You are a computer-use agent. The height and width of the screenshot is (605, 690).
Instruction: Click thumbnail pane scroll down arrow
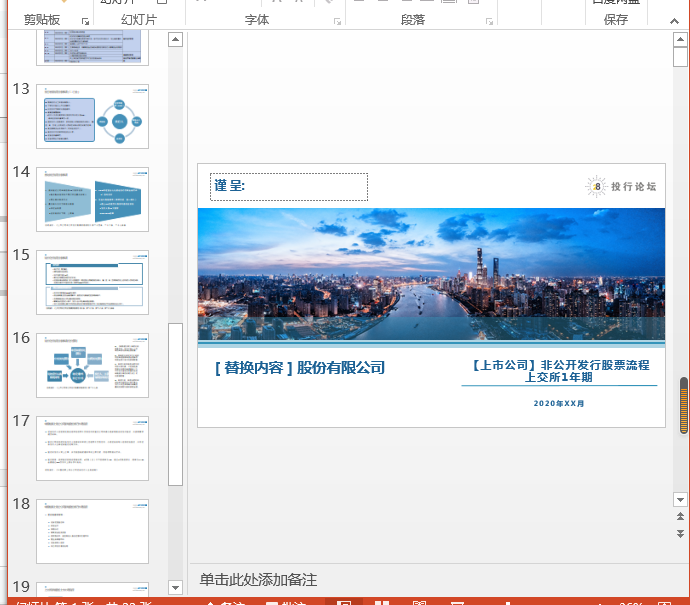tap(176, 587)
